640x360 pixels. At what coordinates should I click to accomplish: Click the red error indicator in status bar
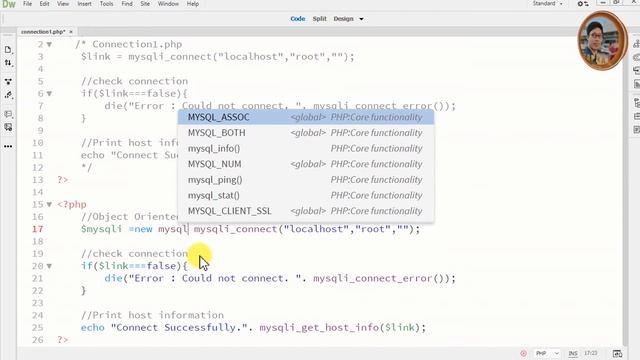(x=523, y=353)
